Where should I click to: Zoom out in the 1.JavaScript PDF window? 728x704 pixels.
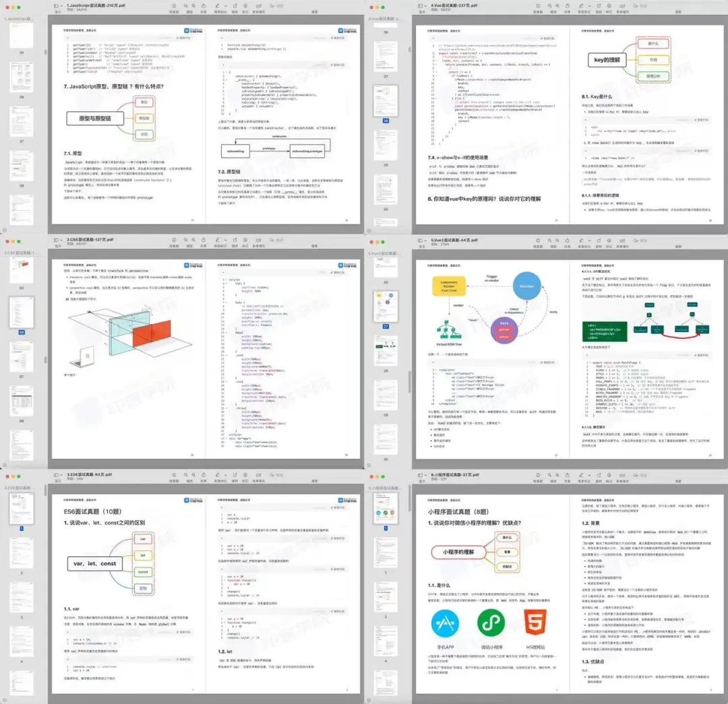[185, 6]
